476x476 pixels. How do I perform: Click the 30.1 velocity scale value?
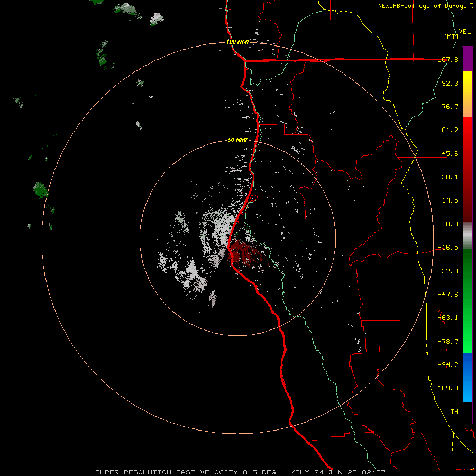[450, 177]
